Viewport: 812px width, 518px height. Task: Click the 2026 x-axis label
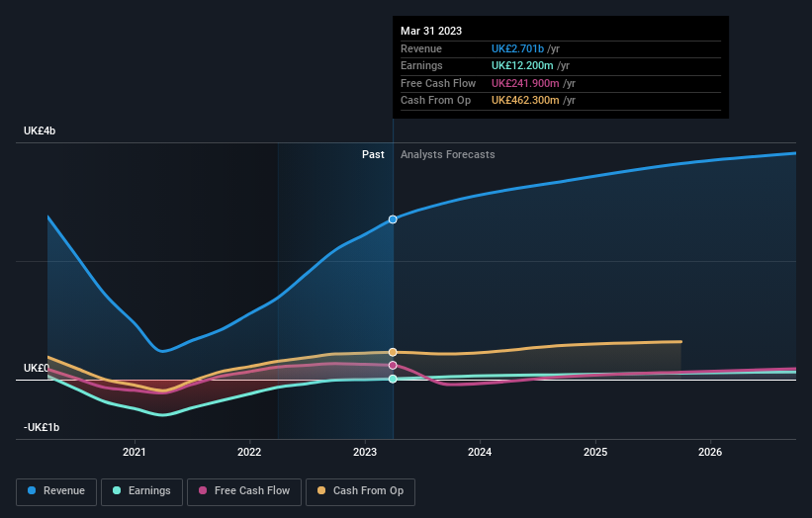click(710, 452)
